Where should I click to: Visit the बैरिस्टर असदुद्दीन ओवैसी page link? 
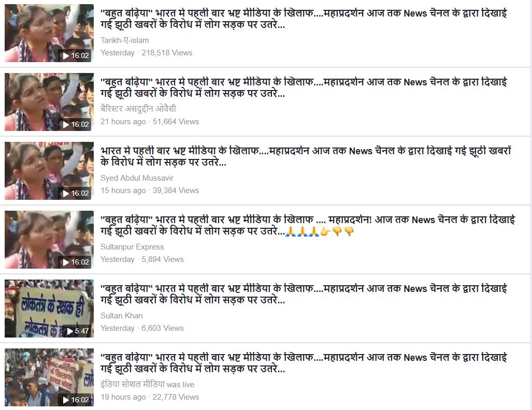pos(138,109)
